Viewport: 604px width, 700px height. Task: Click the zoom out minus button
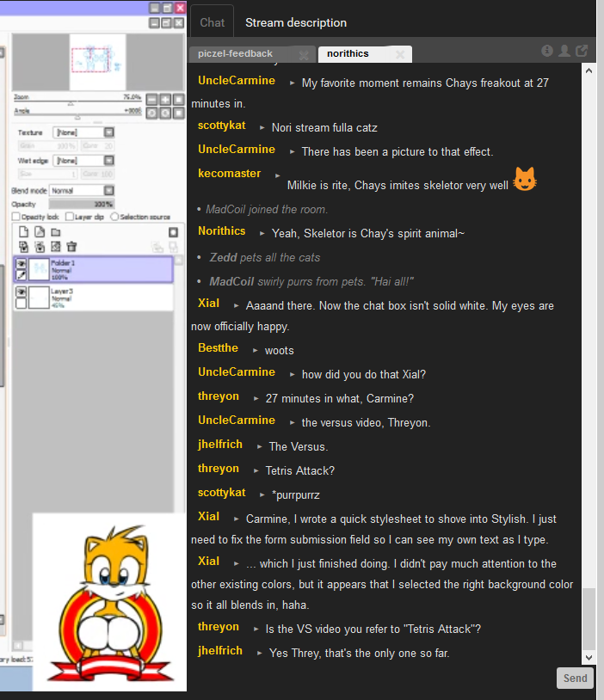[152, 100]
